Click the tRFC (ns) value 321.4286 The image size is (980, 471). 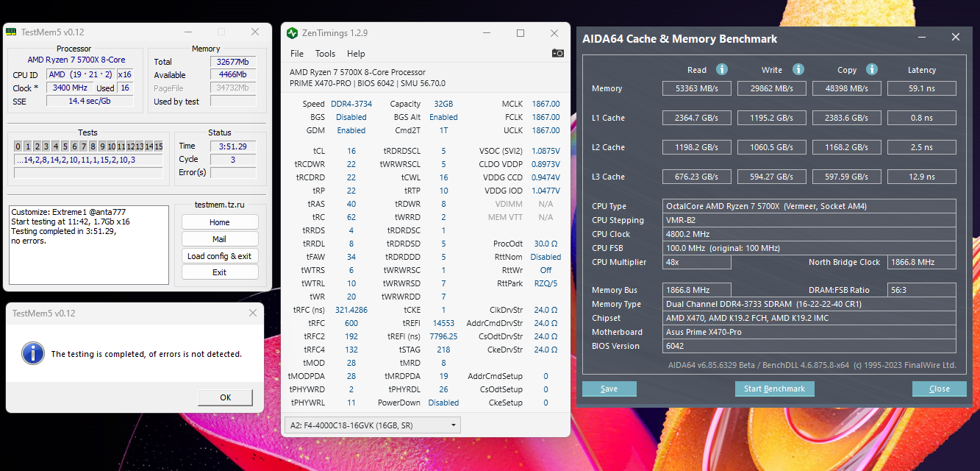point(351,310)
